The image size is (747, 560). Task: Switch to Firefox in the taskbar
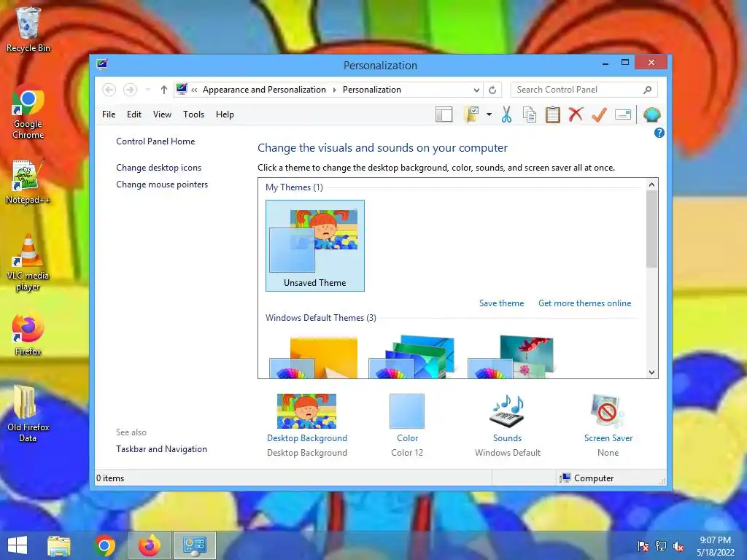click(149, 545)
